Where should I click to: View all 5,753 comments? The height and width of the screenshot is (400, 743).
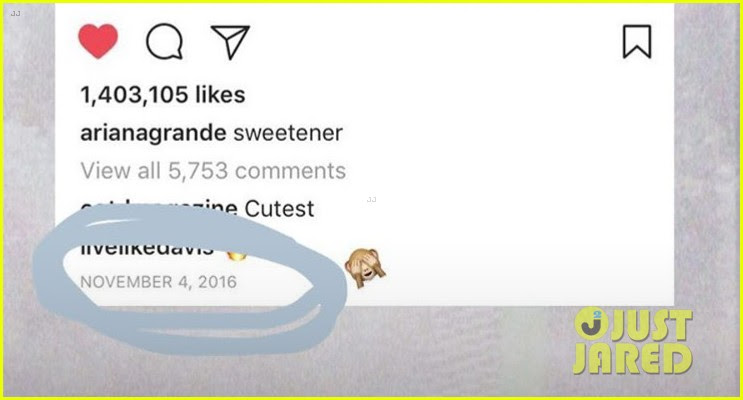pyautogui.click(x=213, y=171)
